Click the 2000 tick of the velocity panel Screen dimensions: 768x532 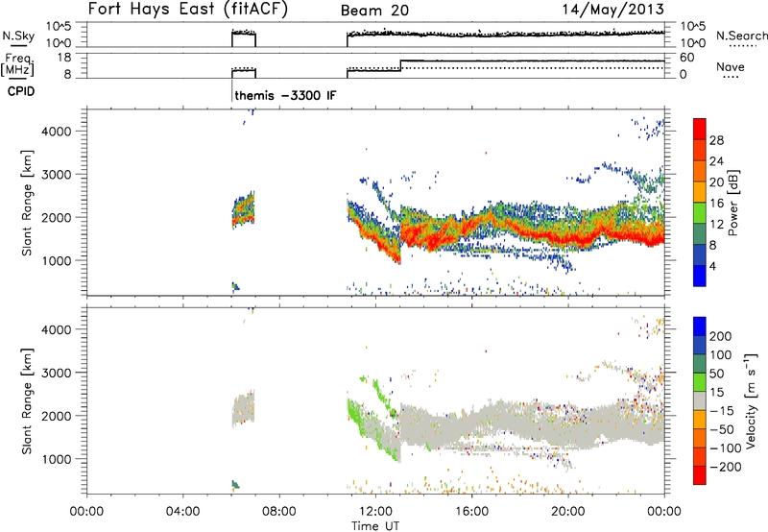click(56, 416)
